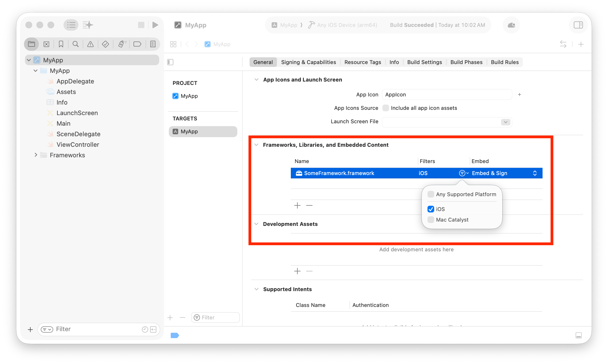Collapse Supported Intents section
The height and width of the screenshot is (364, 608).
[257, 289]
